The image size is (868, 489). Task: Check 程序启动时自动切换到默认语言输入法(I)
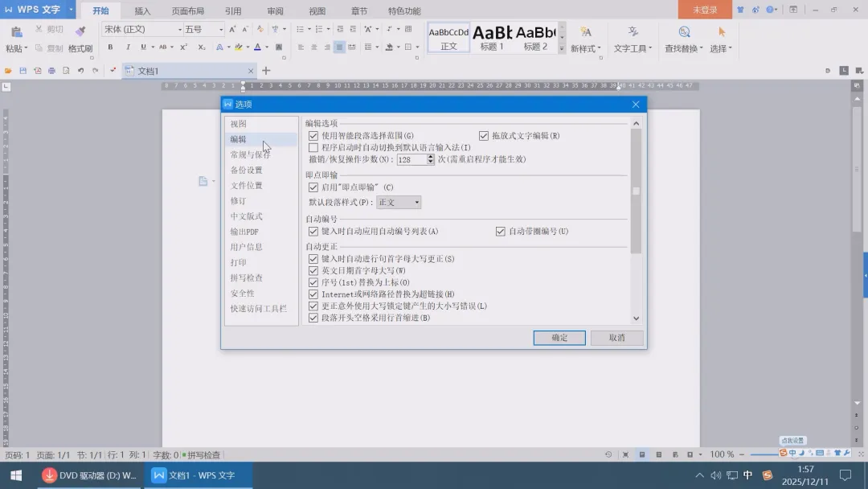[x=313, y=148]
